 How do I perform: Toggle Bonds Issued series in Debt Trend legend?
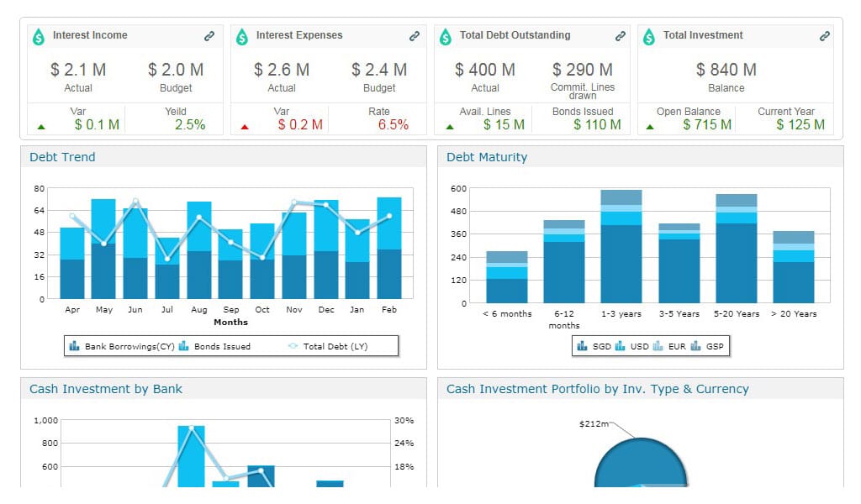[x=214, y=346]
